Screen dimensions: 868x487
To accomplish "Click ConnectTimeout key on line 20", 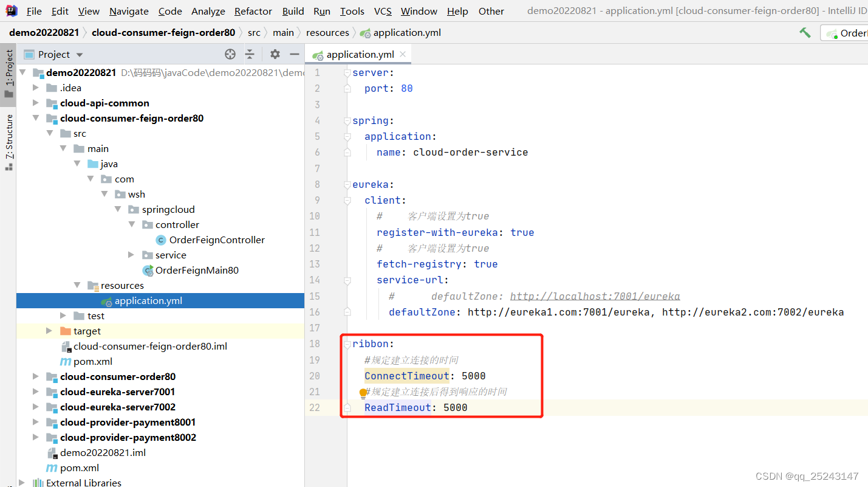I will 407,376.
